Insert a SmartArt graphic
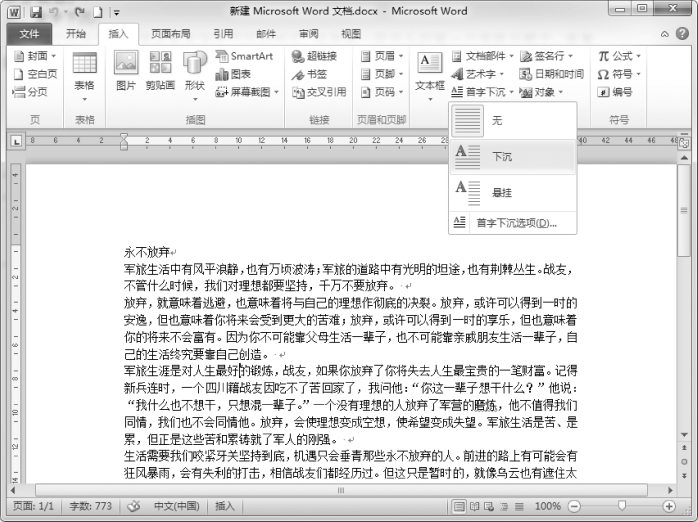Screen dimensions: 698x522 243,56
